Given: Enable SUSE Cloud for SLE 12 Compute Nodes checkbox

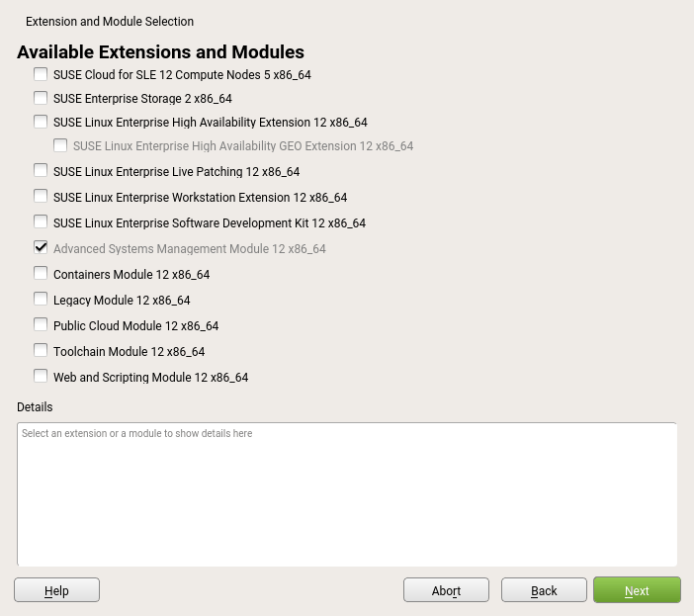Looking at the screenshot, I should click(x=41, y=74).
